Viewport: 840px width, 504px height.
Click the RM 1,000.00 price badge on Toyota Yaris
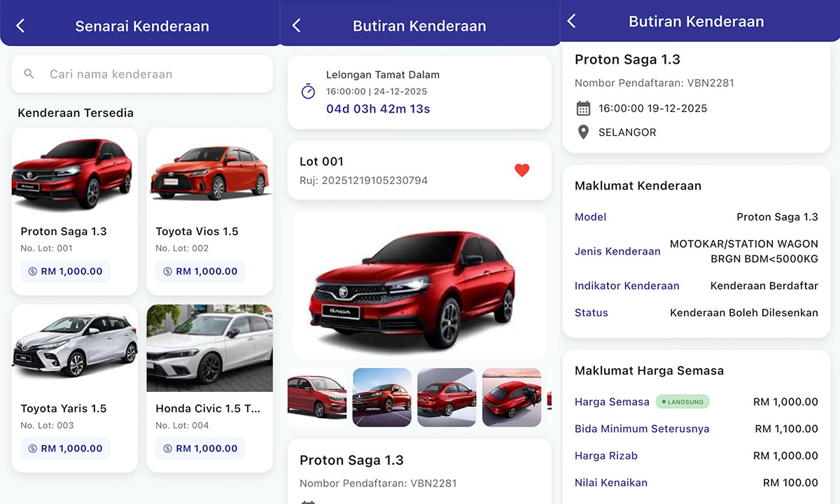[65, 448]
